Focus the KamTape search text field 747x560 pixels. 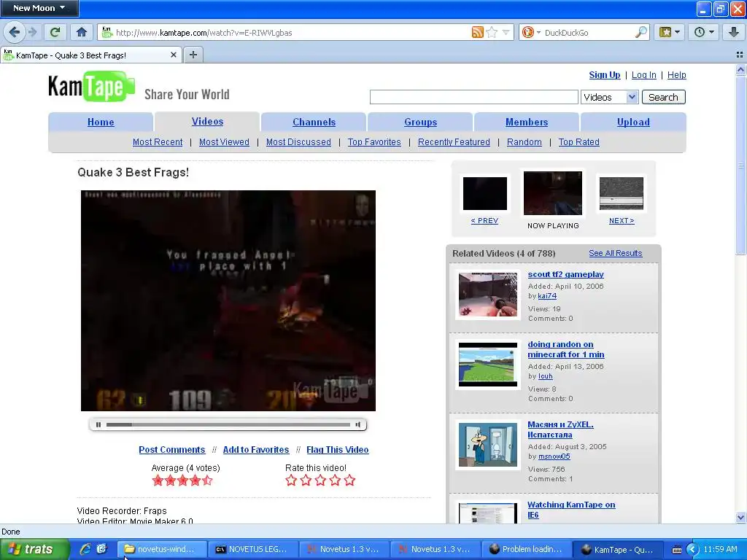click(x=474, y=97)
